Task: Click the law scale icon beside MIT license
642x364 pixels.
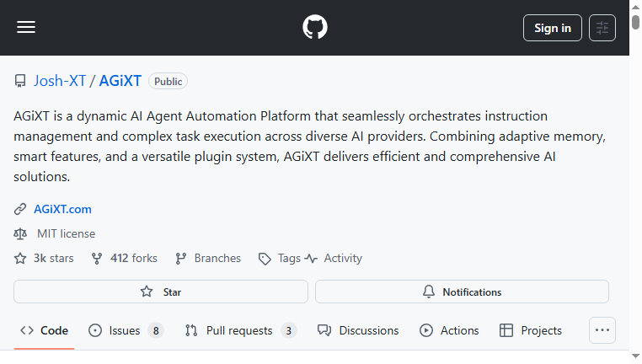Action: tap(20, 233)
